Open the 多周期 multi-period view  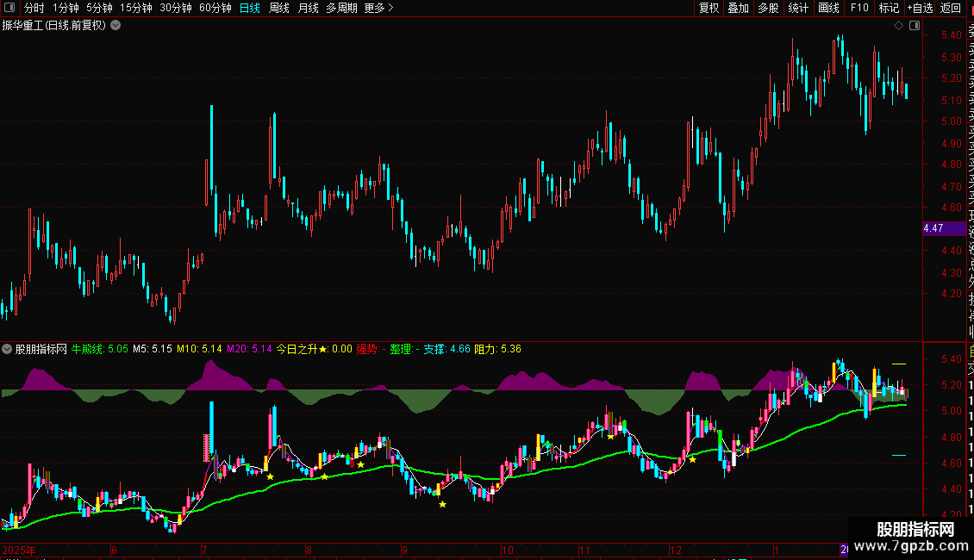coord(341,8)
